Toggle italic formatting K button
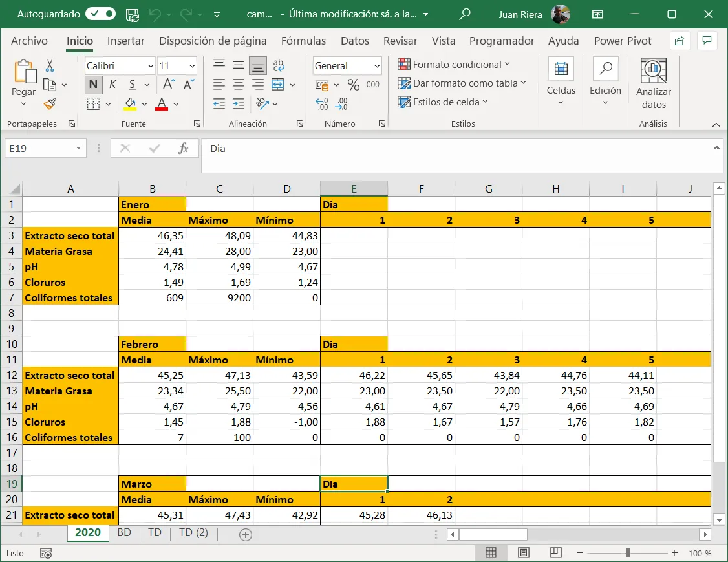The height and width of the screenshot is (562, 728). [112, 85]
